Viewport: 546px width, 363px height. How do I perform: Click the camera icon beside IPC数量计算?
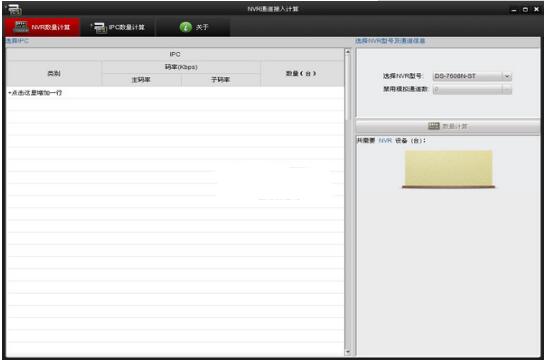click(x=100, y=28)
